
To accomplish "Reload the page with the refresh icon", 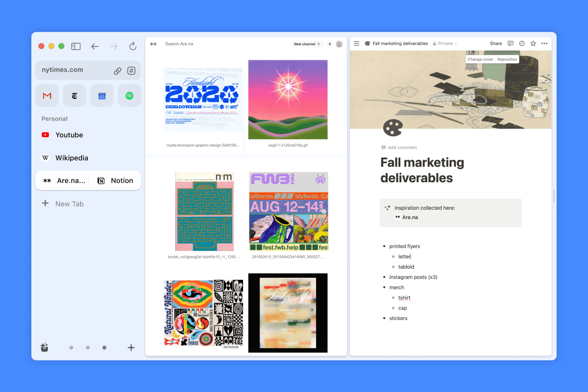I will 133,46.
